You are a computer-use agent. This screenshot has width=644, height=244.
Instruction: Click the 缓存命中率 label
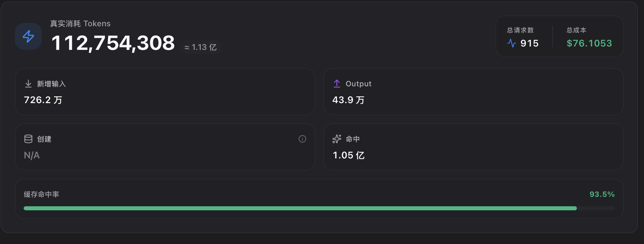(42, 194)
